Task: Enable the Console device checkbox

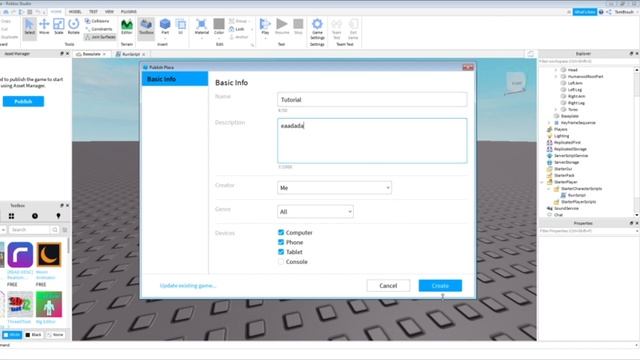Action: click(281, 262)
